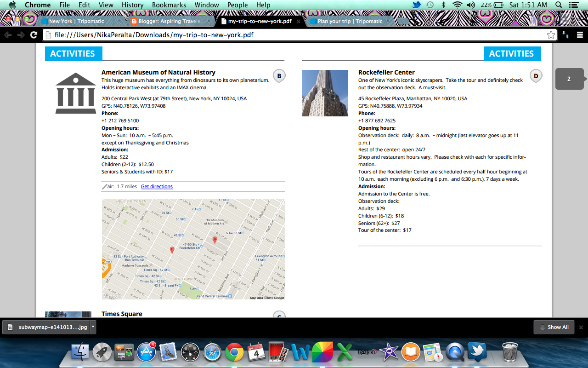Image resolution: width=588 pixels, height=368 pixels.
Task: Open QuickTime Player in the dock
Action: pyautogui.click(x=455, y=352)
